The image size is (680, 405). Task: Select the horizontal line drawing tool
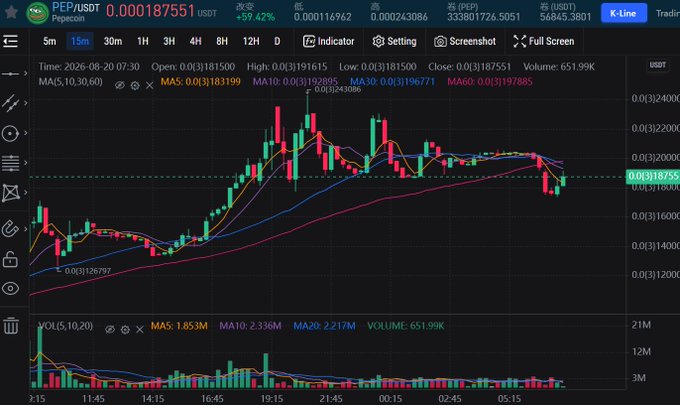pyautogui.click(x=10, y=74)
